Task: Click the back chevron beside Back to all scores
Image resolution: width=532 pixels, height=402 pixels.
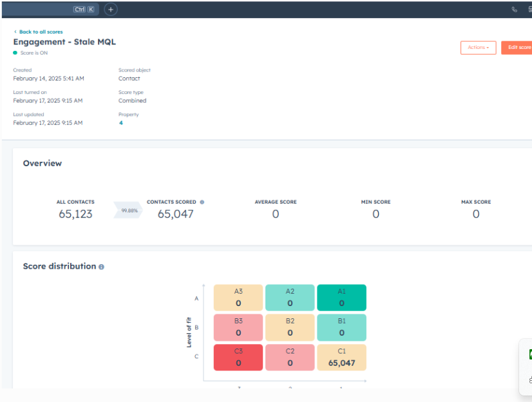Action: (15, 30)
